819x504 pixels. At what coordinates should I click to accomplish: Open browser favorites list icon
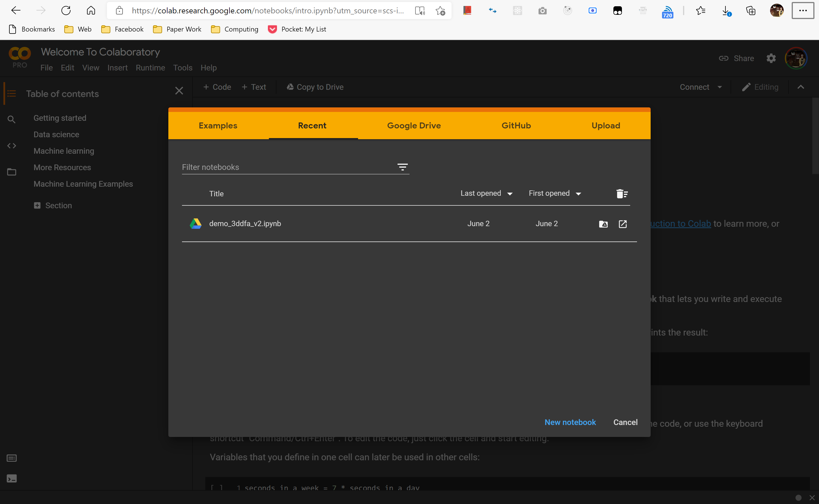701,11
